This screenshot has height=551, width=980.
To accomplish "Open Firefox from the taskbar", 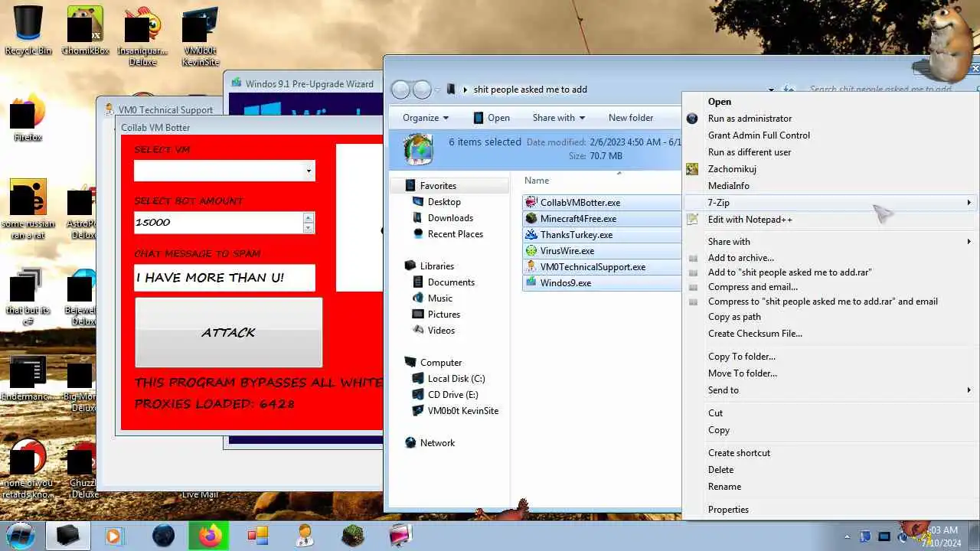I will [x=209, y=535].
